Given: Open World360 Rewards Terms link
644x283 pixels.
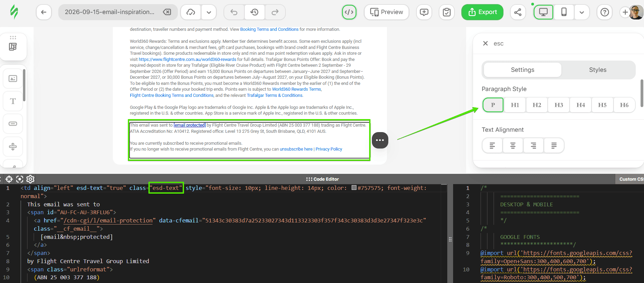Looking at the screenshot, I should pyautogui.click(x=296, y=89).
